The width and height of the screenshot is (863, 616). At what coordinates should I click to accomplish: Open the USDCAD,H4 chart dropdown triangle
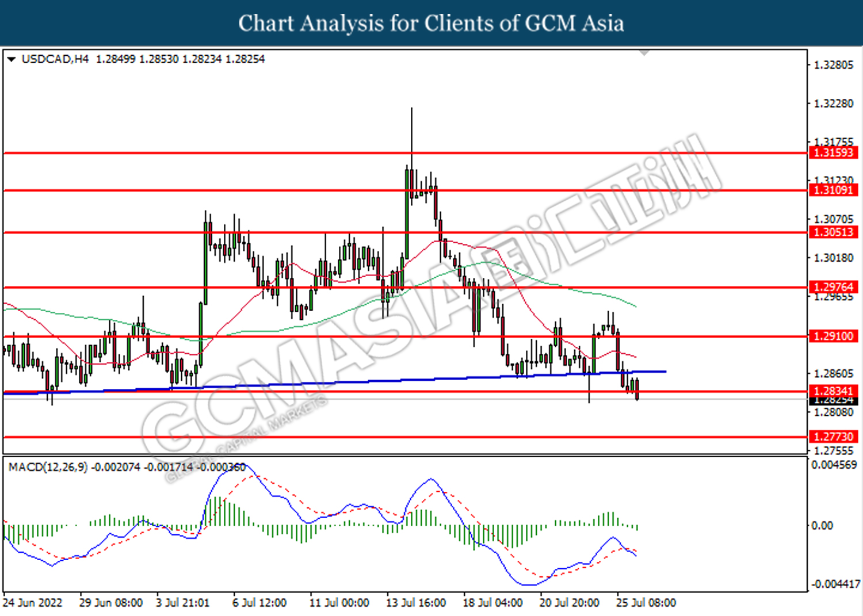(x=12, y=59)
